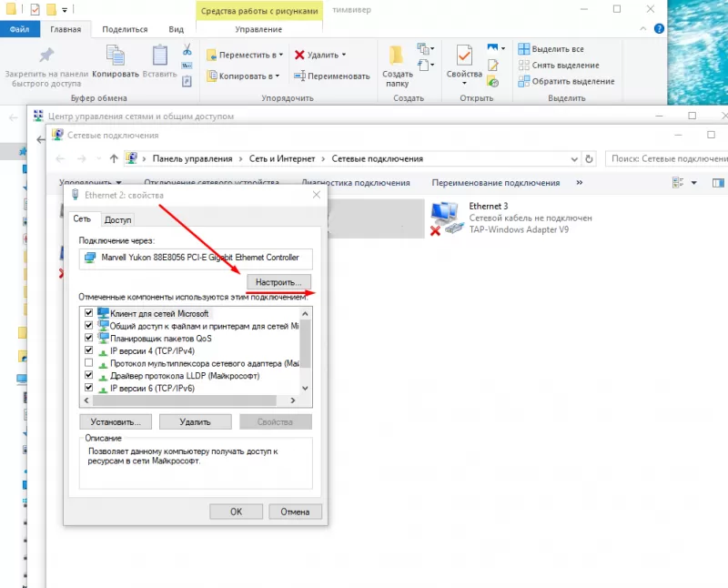Click the back arrow in Network Connections

click(x=60, y=159)
